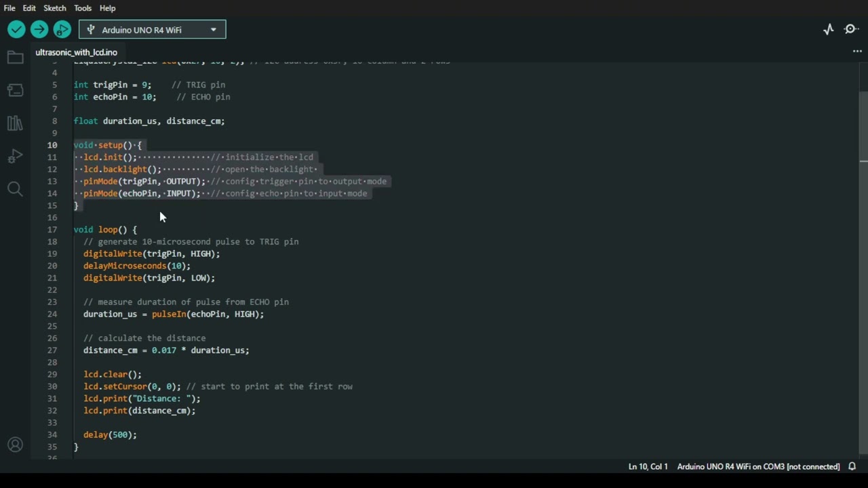Click 'lcd.print(distance_cm);' statement
868x488 pixels.
pyautogui.click(x=139, y=411)
